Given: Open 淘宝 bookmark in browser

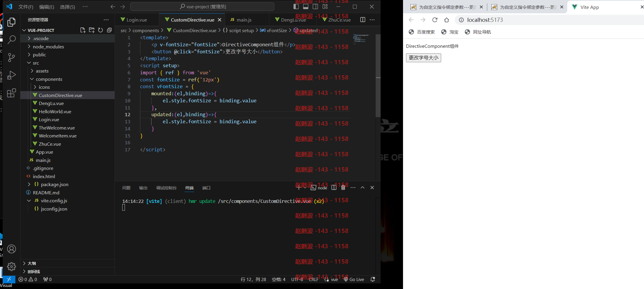Looking at the screenshot, I should (450, 32).
